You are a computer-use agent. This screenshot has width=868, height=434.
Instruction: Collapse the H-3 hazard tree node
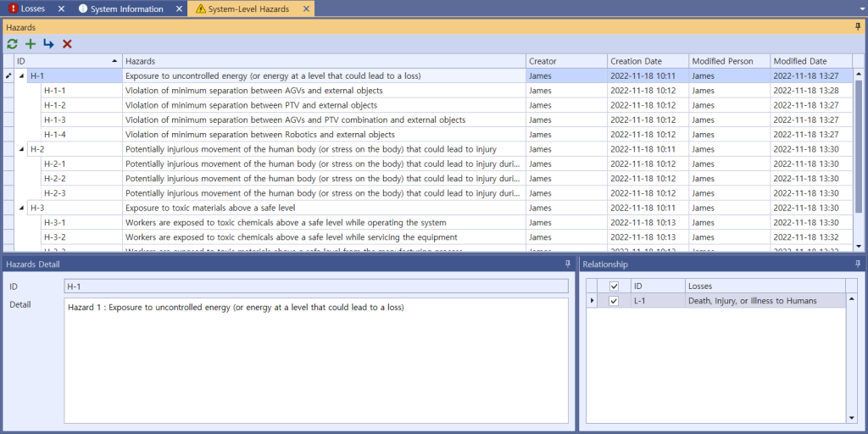[21, 208]
